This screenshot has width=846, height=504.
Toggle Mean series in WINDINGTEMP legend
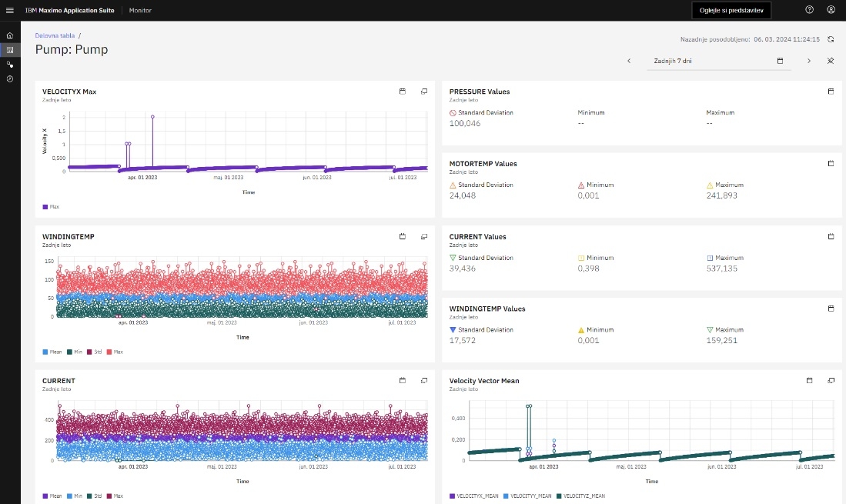[x=51, y=352]
